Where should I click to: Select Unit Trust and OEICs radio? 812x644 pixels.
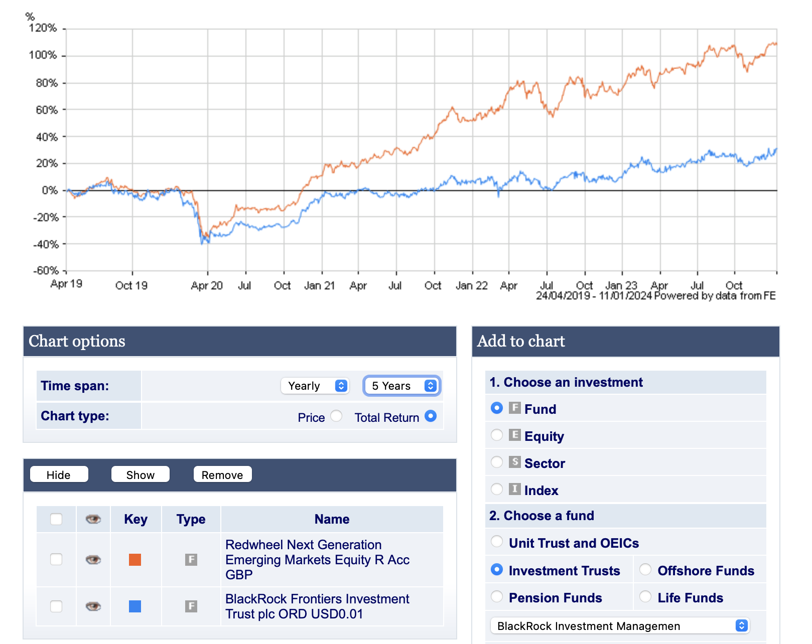497,542
